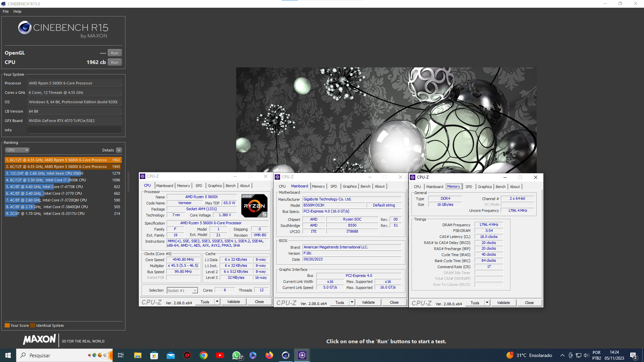644x362 pixels.
Task: Open the File menu in Cinebench
Action: (x=6, y=11)
